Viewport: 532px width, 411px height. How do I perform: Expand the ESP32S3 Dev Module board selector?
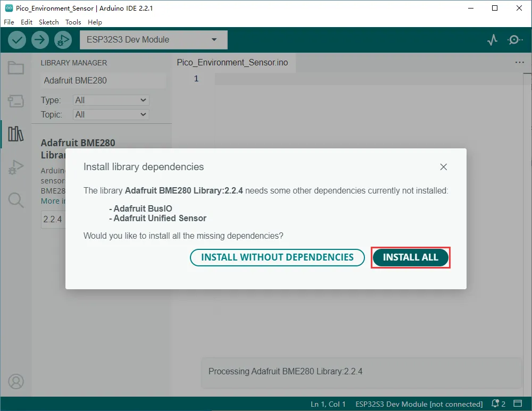(154, 40)
